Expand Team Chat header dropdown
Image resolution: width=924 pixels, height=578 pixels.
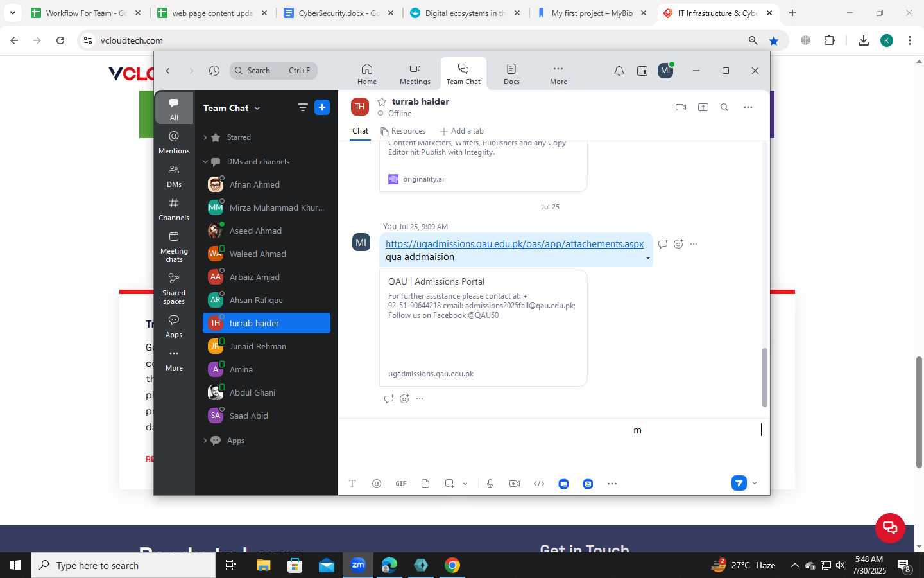pos(257,108)
